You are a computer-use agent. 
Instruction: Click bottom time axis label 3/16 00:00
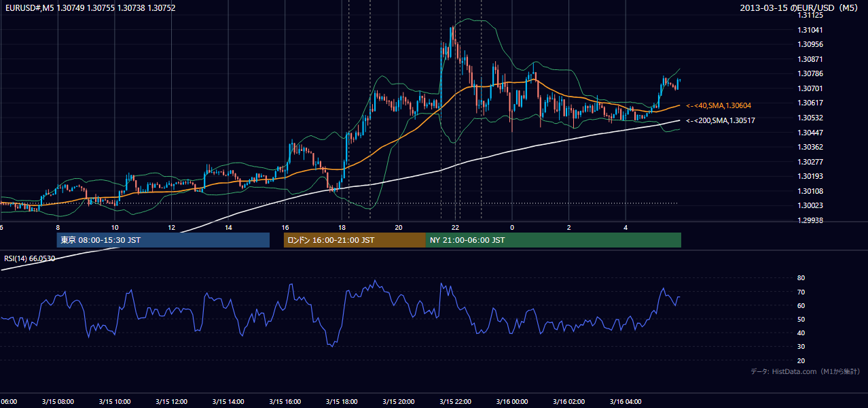[x=512, y=402]
